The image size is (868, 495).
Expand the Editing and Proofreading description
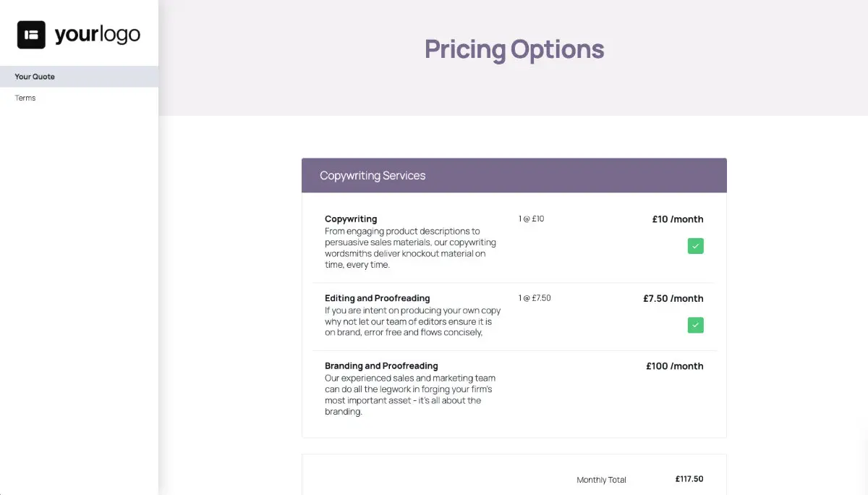[377, 298]
